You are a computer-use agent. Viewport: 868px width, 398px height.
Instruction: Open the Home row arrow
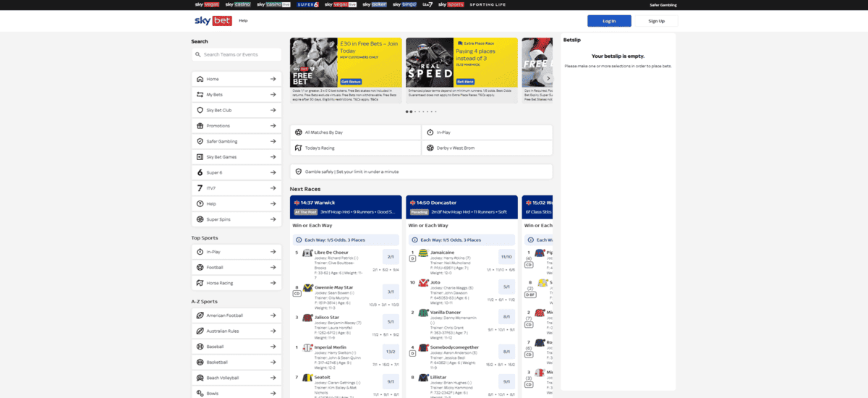[x=273, y=79]
